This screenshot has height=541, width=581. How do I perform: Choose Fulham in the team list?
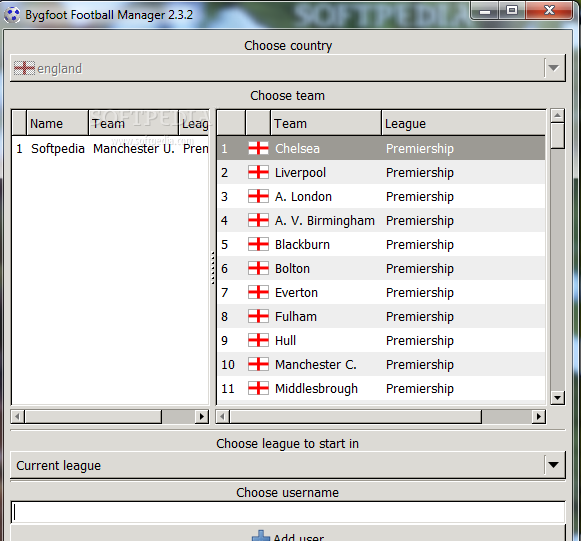point(381,316)
